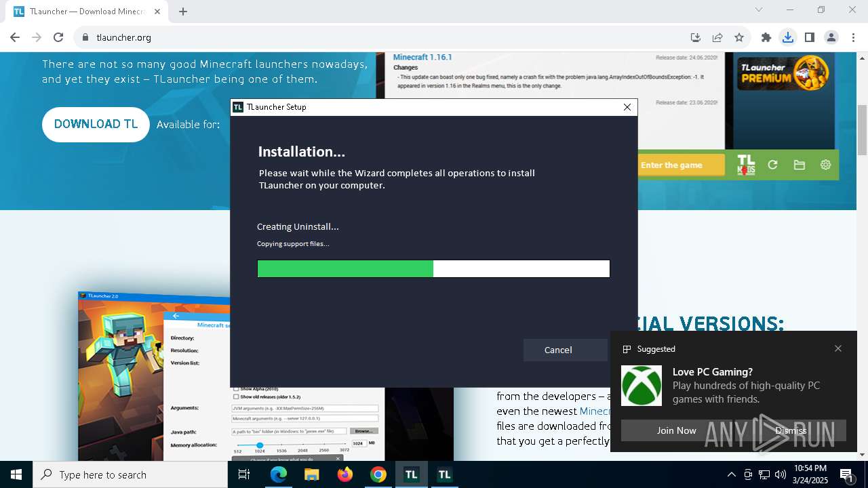Viewport: 868px width, 488px height.
Task: Reload the tlauncher.org page
Action: pyautogui.click(x=58, y=37)
